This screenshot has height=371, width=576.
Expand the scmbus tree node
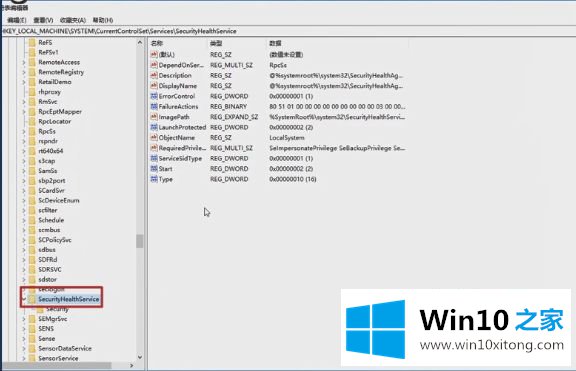point(24,230)
